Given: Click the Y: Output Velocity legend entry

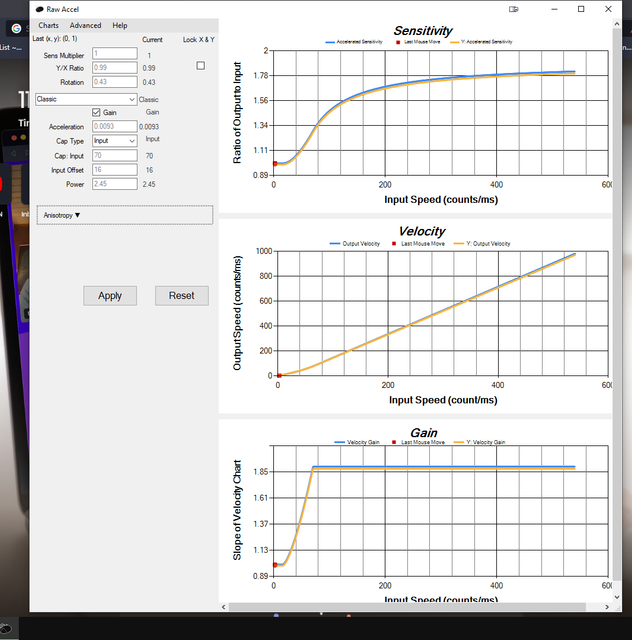Looking at the screenshot, I should tap(482, 244).
